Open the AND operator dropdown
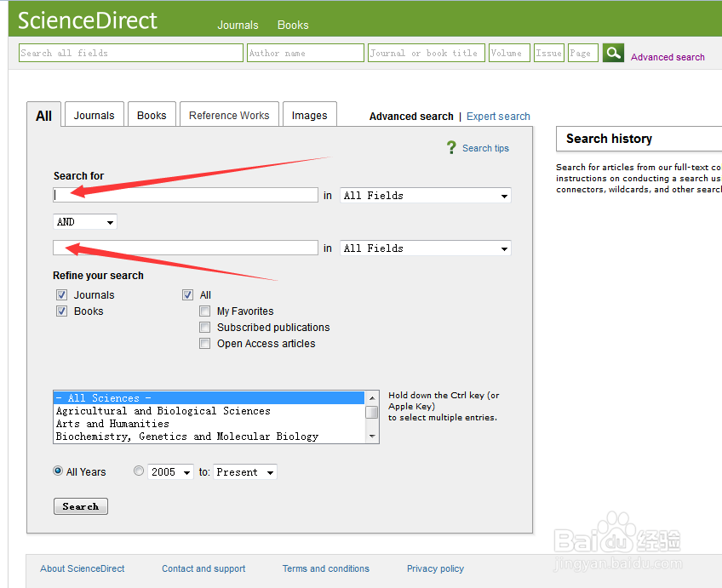This screenshot has width=722, height=588. [x=85, y=222]
